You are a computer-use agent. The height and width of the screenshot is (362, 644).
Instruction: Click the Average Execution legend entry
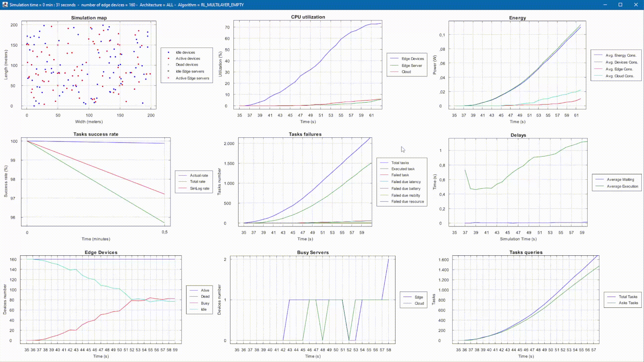[x=622, y=186]
